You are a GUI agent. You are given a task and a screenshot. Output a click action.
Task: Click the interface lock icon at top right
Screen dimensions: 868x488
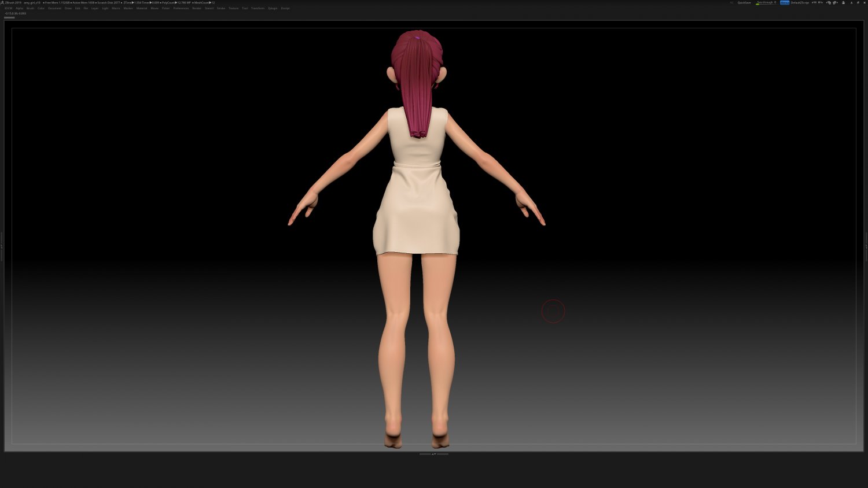point(843,2)
